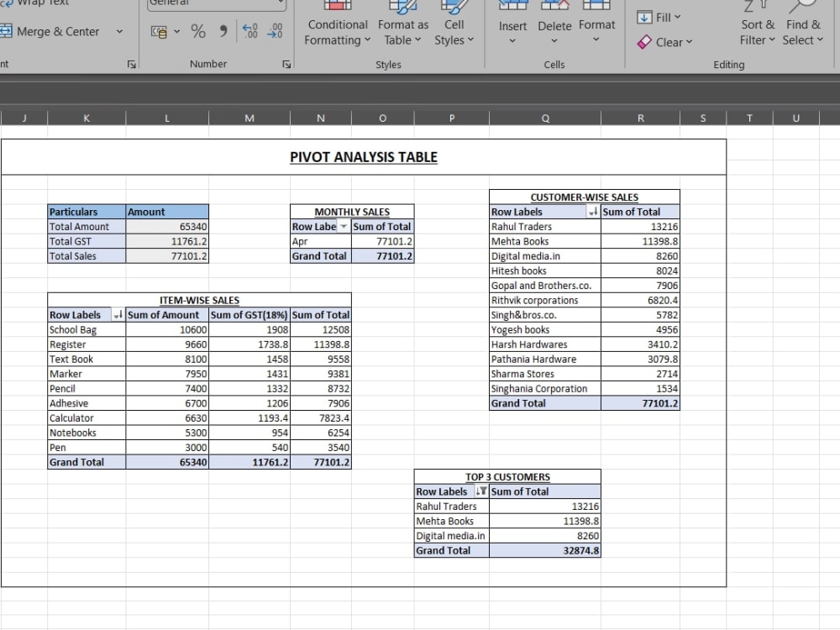Select Pen total 3540
The height and width of the screenshot is (630, 840).
click(x=321, y=448)
